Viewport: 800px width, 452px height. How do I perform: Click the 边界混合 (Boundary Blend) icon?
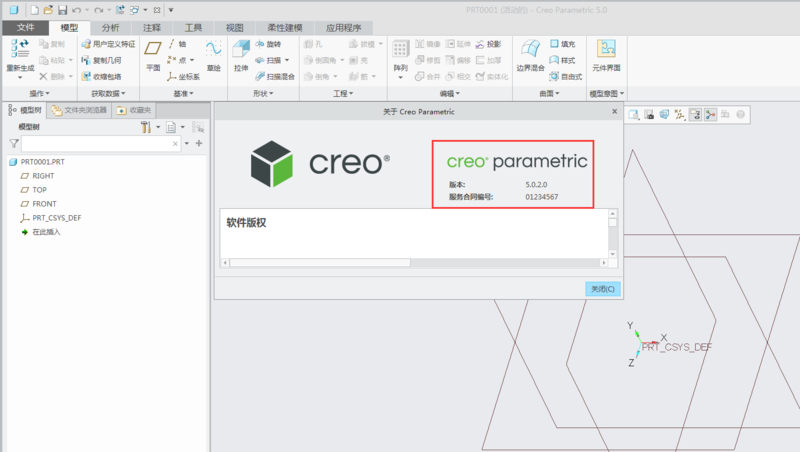[528, 54]
